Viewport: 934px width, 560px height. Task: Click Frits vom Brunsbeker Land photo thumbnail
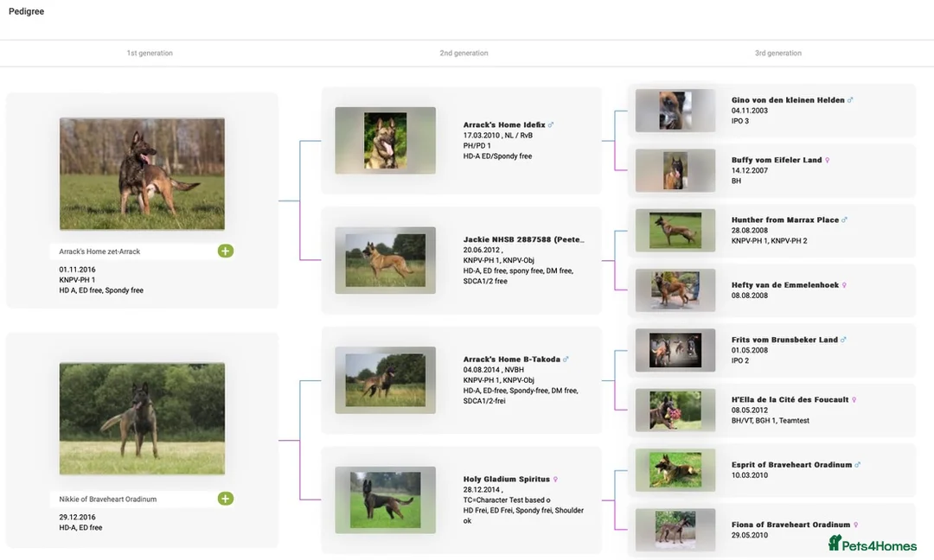coord(675,350)
